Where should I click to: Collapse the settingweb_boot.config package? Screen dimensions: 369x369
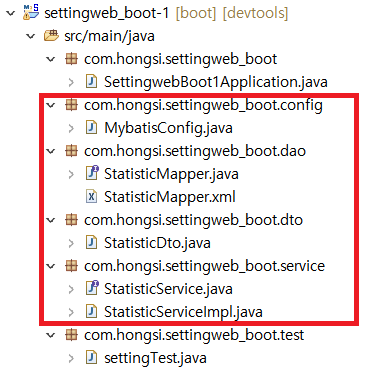pyautogui.click(x=51, y=105)
